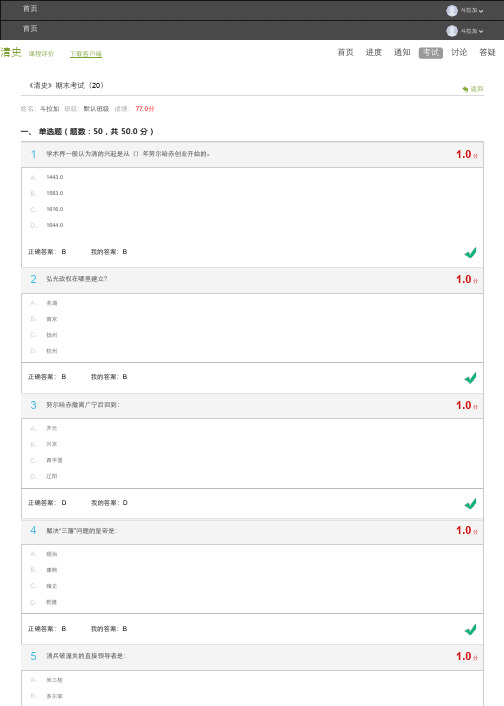Click the 清史 course title

(11, 52)
